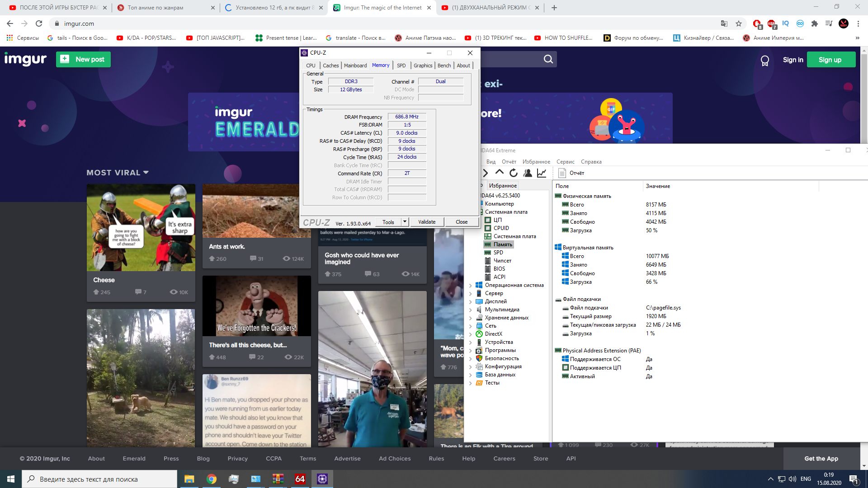Open the CPU-Z Tools dropdown arrow
The image size is (868, 488).
[x=405, y=222]
